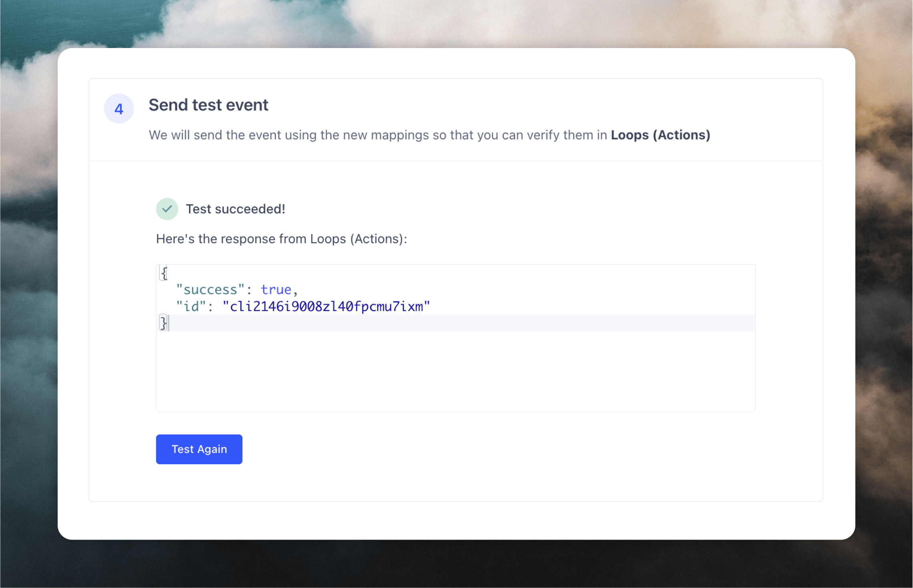Click the word event in heading
913x588 pixels.
tap(247, 105)
